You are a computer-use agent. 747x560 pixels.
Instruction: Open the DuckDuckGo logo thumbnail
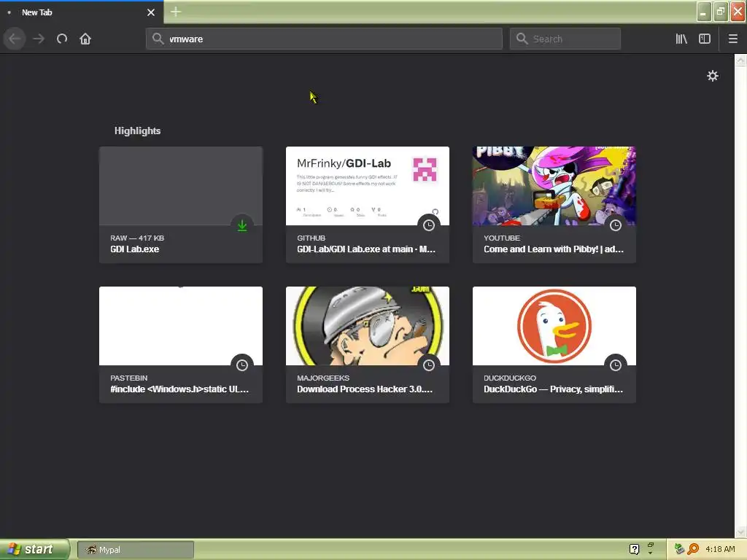point(554,326)
